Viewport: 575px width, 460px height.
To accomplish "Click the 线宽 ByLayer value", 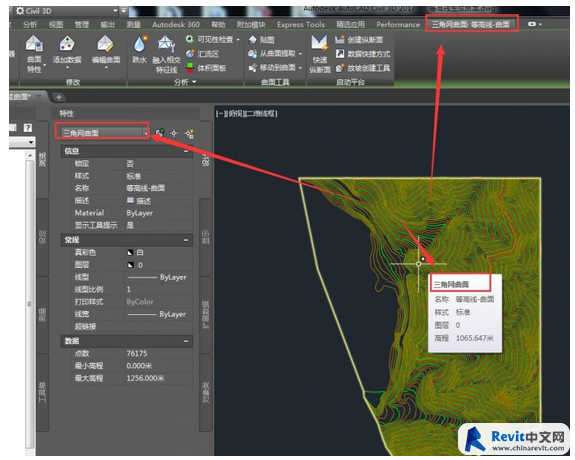I will coord(157,314).
